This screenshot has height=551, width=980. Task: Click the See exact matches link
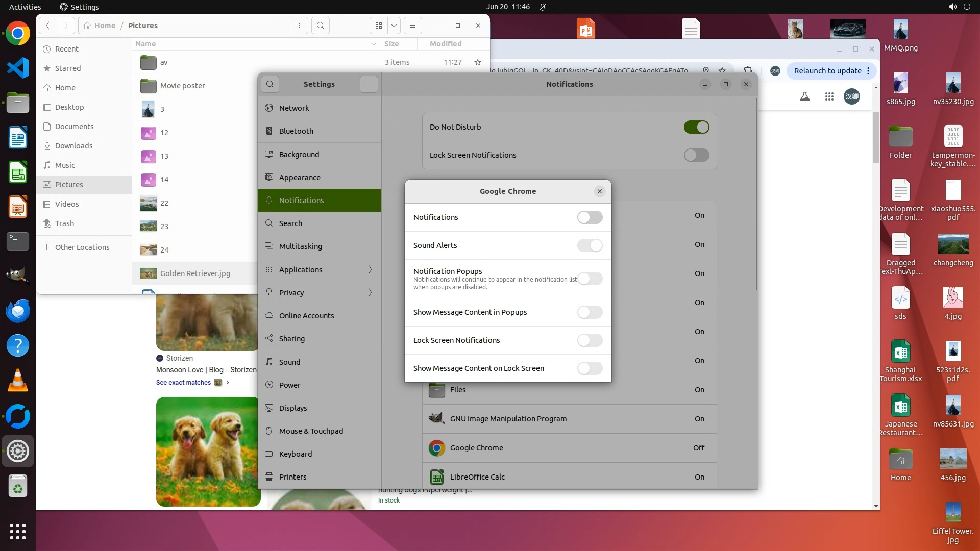(x=183, y=383)
